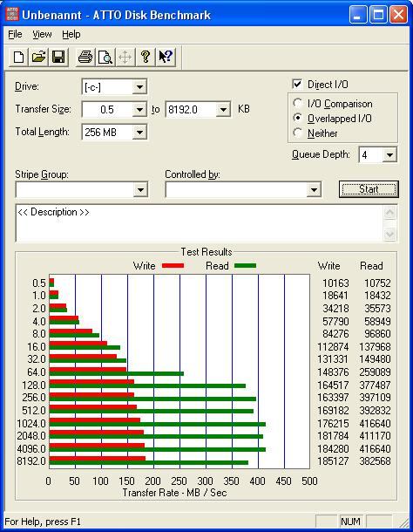
Task: Open the Transfer Size minimum dropdown (0.5)
Action: pos(139,110)
